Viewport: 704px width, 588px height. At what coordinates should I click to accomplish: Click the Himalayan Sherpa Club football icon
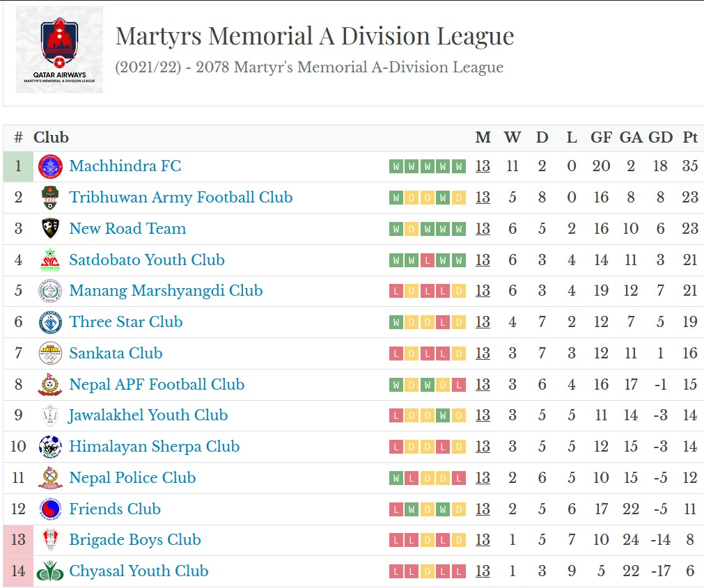point(50,447)
